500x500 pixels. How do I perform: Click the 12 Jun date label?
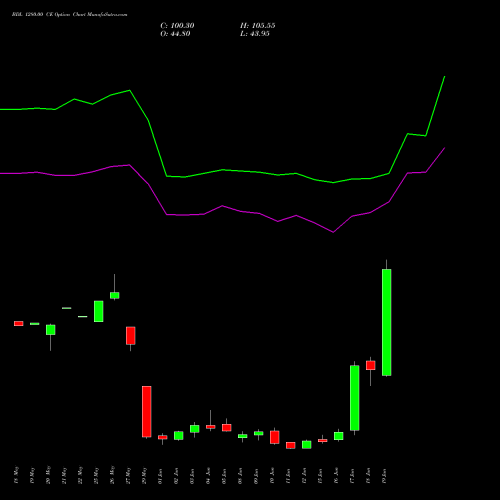304,476
